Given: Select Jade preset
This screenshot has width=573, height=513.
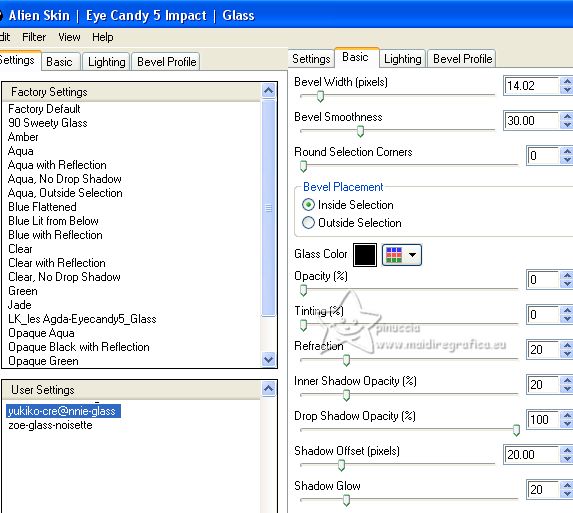Looking at the screenshot, I should click(20, 305).
